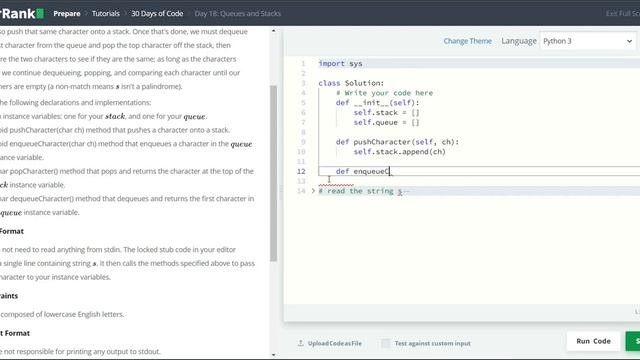This screenshot has height=360, width=640.
Task: Click line number 12 in gutter
Action: coord(301,171)
